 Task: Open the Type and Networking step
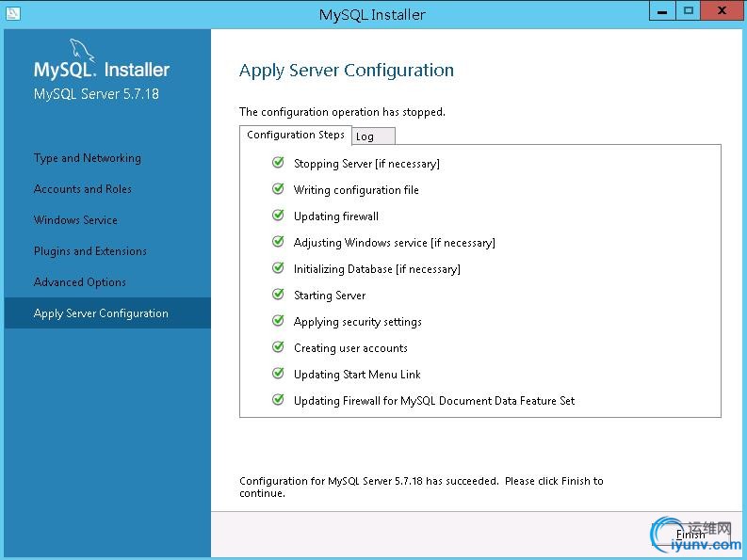[x=88, y=158]
